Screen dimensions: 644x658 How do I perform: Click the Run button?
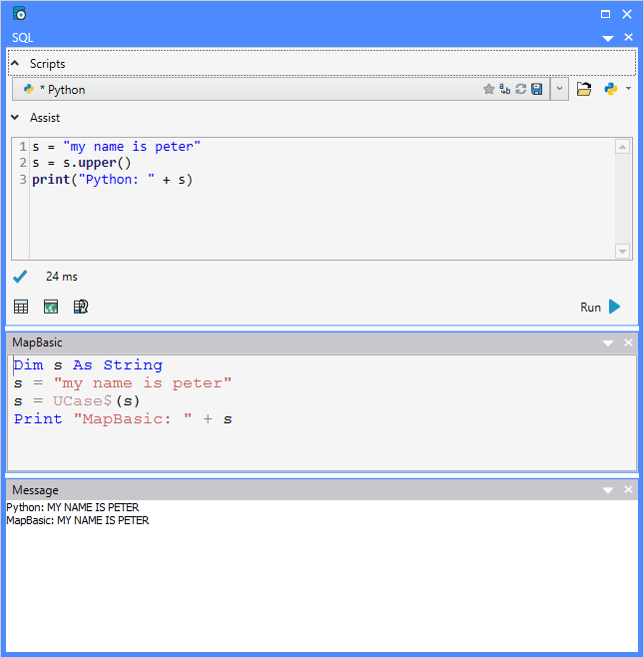[x=600, y=308]
